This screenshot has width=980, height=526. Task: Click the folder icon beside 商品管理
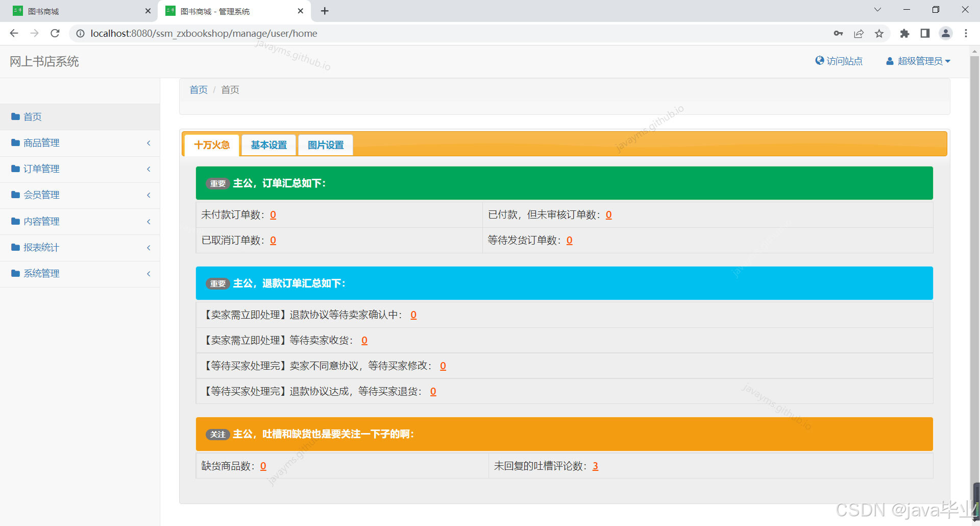[x=15, y=142]
